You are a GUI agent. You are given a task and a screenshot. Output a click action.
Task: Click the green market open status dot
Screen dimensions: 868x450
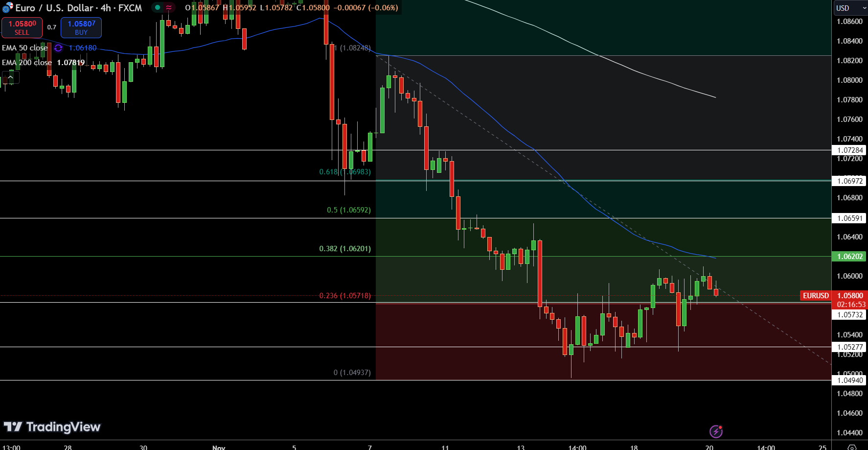click(158, 7)
